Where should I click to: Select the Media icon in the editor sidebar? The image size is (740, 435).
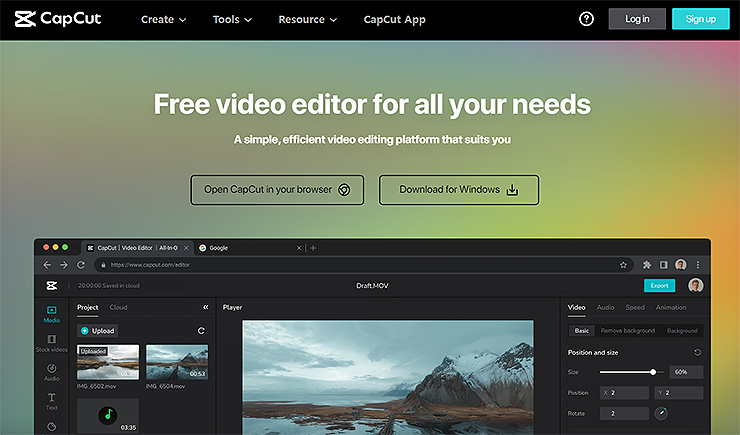pyautogui.click(x=51, y=310)
